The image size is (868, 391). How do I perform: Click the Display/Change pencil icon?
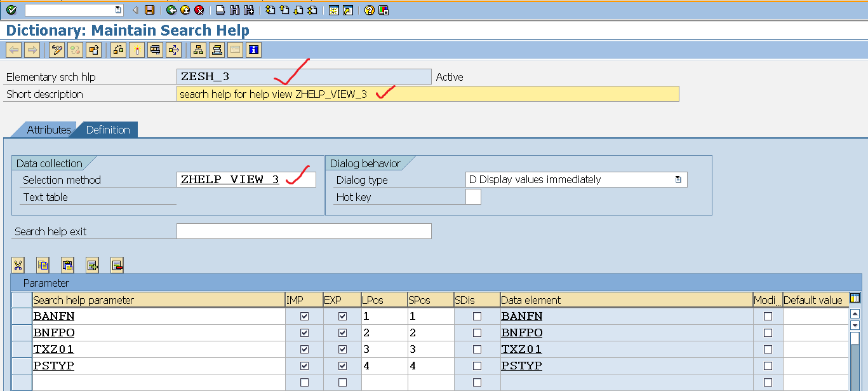(x=57, y=50)
